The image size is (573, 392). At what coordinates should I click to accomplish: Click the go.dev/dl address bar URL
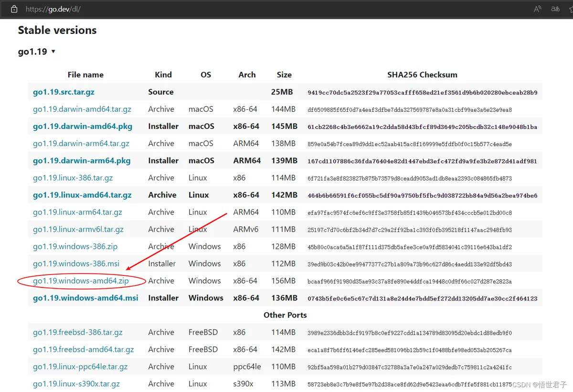click(x=53, y=9)
